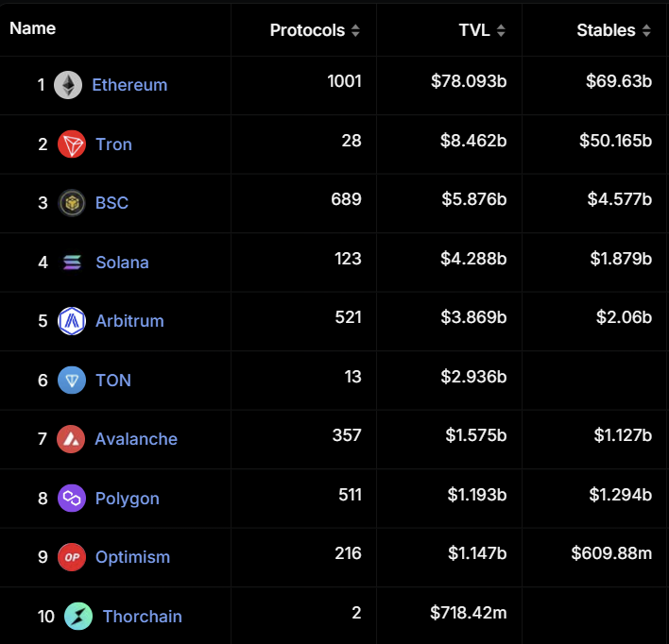The width and height of the screenshot is (669, 644).
Task: Click the Ethereum chain logo icon
Action: coord(68,85)
